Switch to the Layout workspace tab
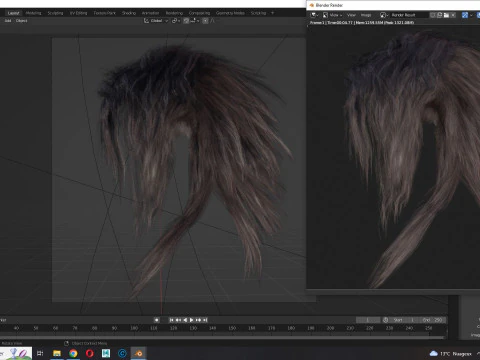 pos(13,13)
